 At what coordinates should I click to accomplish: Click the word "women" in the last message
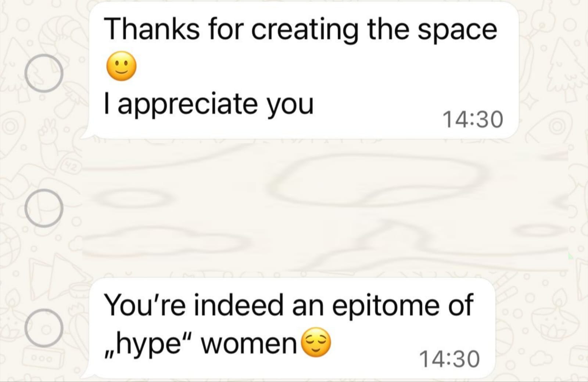250,344
